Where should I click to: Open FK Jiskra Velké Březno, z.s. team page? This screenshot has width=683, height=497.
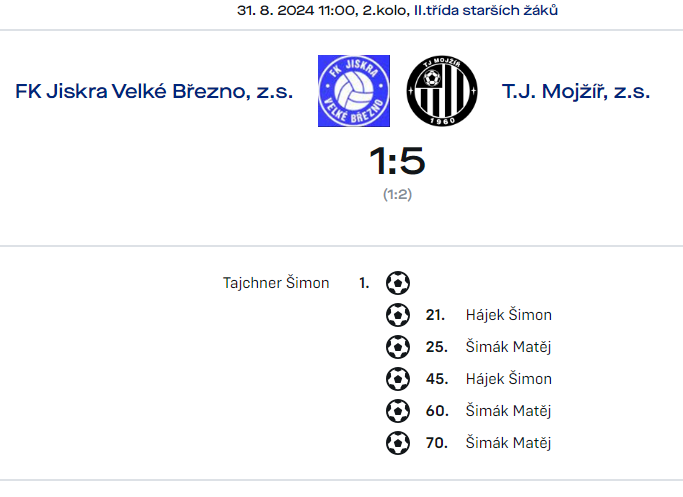154,91
